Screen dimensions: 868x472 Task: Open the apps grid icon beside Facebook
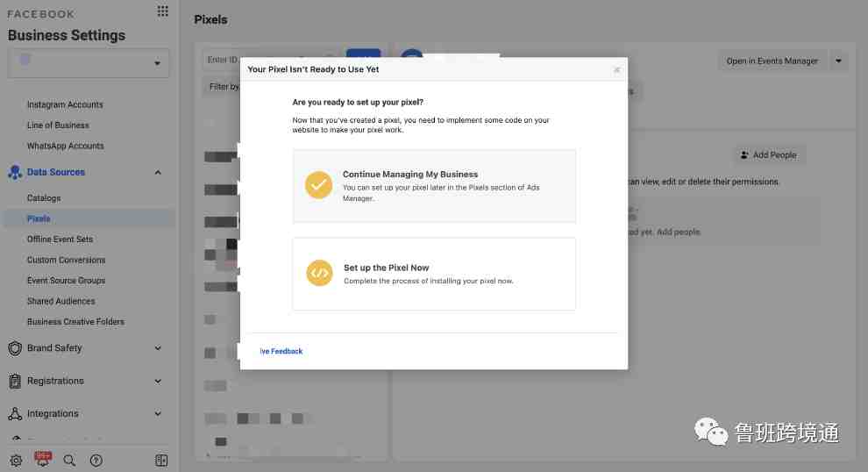(x=162, y=11)
